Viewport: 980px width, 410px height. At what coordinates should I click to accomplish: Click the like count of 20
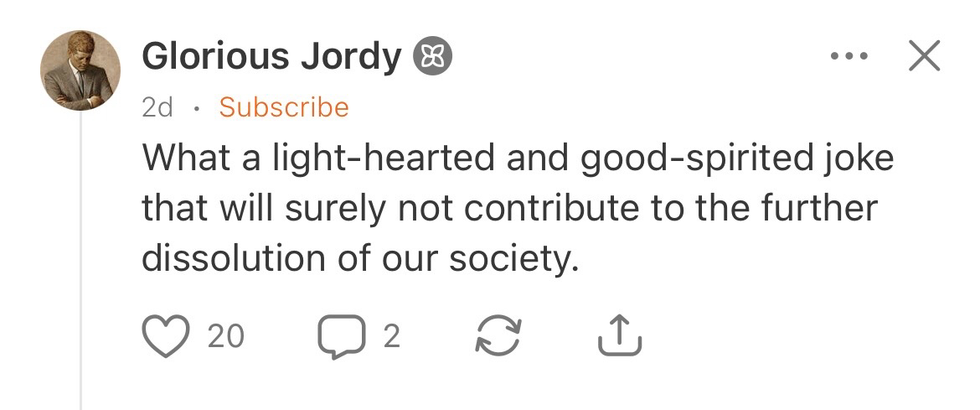click(225, 336)
